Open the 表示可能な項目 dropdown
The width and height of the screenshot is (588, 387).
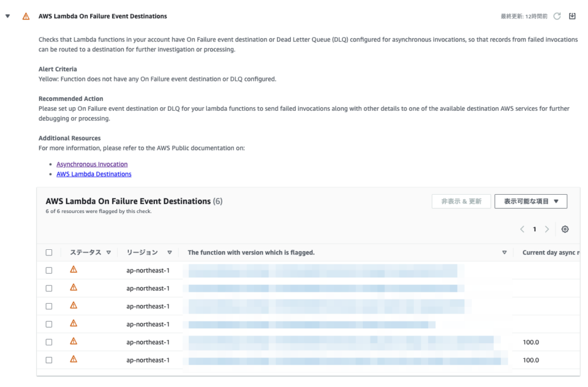530,201
